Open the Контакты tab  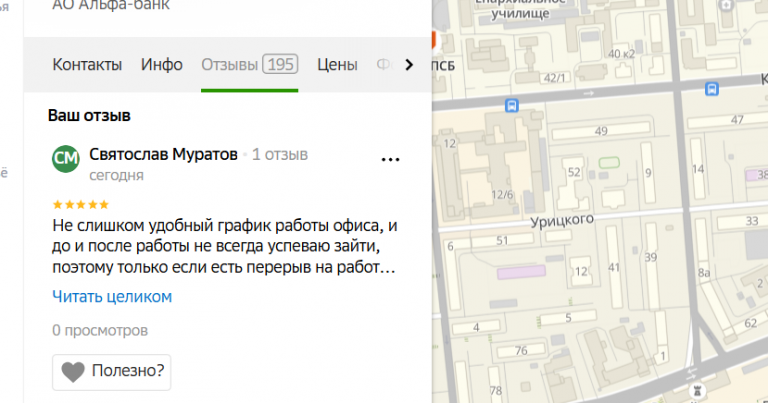[x=87, y=65]
